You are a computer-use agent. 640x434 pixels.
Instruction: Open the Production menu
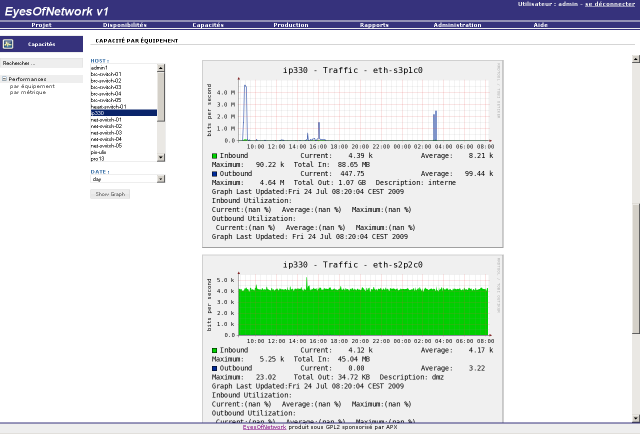291,25
